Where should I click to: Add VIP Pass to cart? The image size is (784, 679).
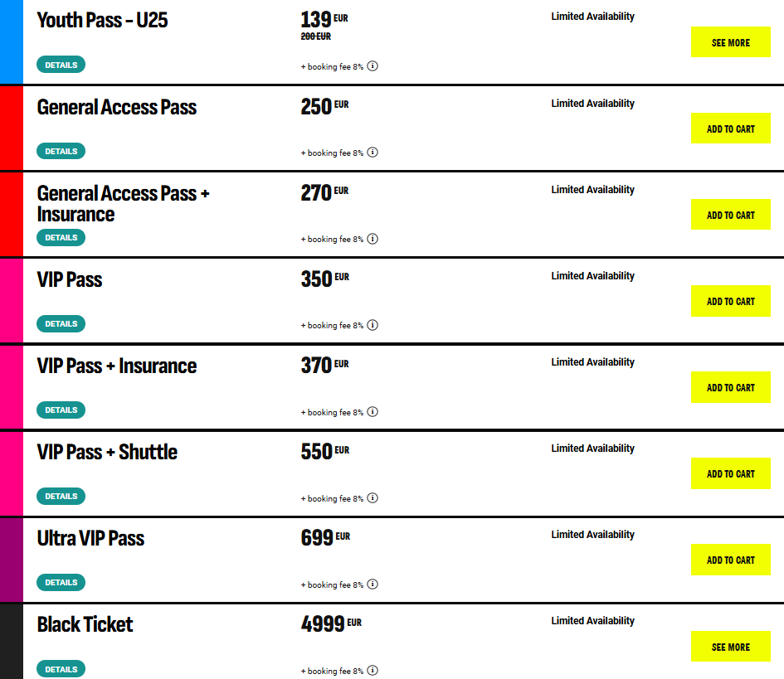click(x=731, y=301)
